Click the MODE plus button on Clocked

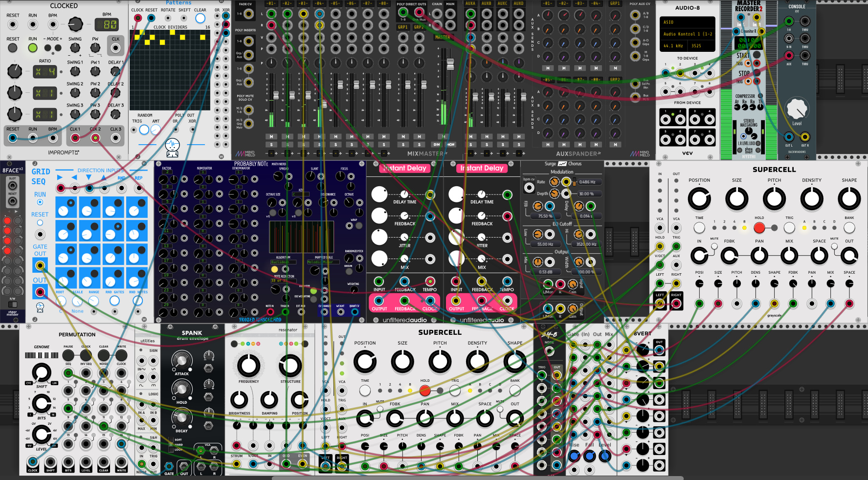(58, 48)
